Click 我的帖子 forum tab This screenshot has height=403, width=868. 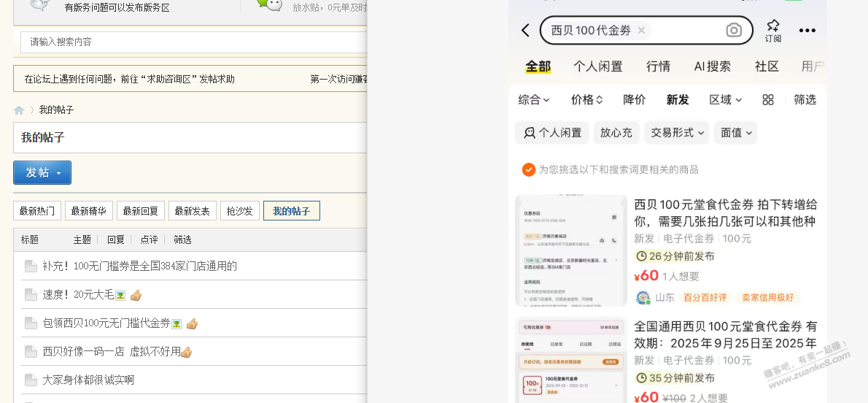(x=292, y=211)
